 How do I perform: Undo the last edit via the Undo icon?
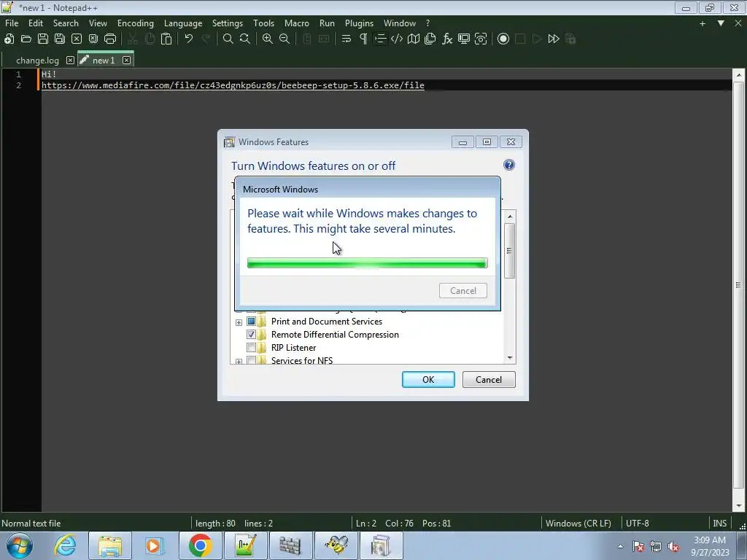point(189,39)
